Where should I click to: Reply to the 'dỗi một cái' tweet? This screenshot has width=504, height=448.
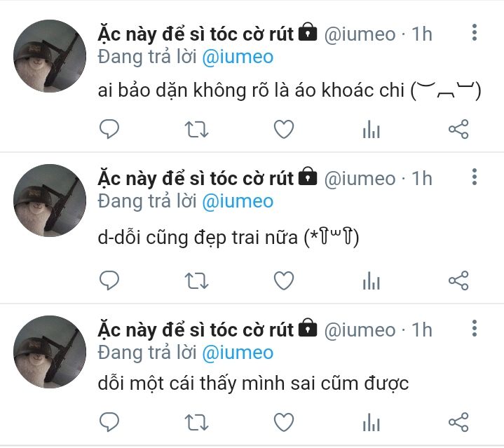[x=109, y=422]
